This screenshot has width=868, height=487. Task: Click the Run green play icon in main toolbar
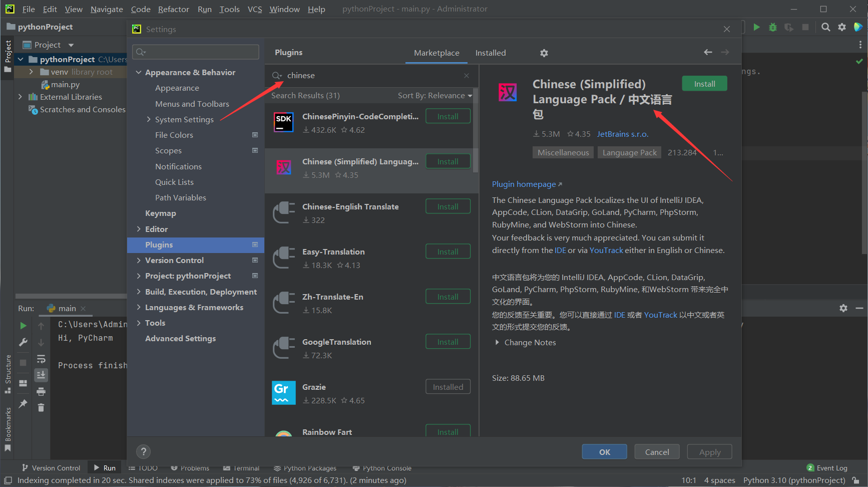(x=756, y=27)
